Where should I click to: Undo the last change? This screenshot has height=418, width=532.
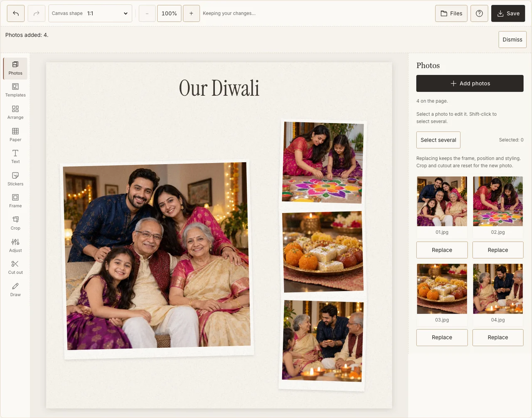[16, 13]
